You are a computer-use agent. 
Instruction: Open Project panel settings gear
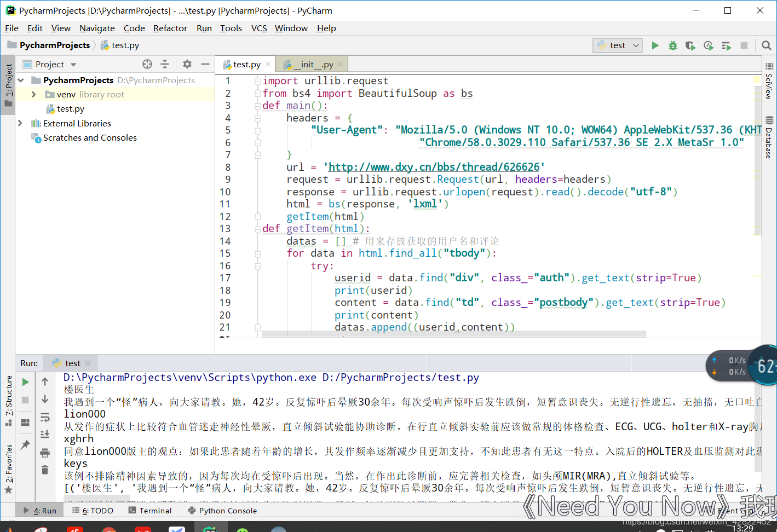187,64
